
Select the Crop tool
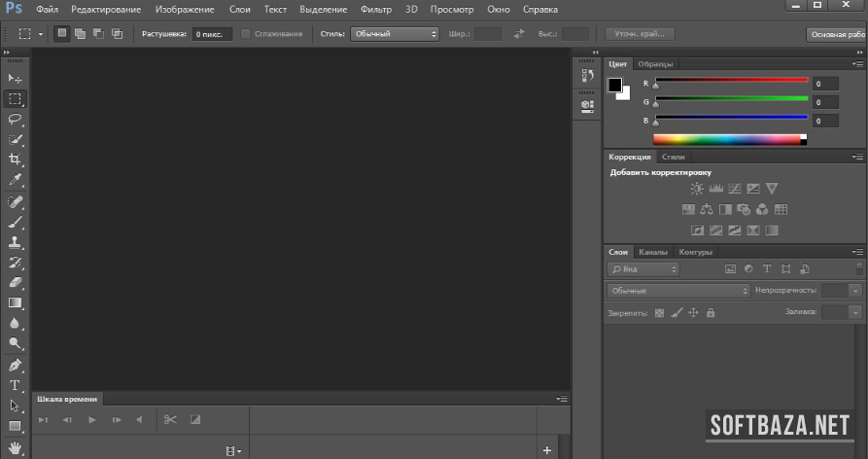point(16,159)
